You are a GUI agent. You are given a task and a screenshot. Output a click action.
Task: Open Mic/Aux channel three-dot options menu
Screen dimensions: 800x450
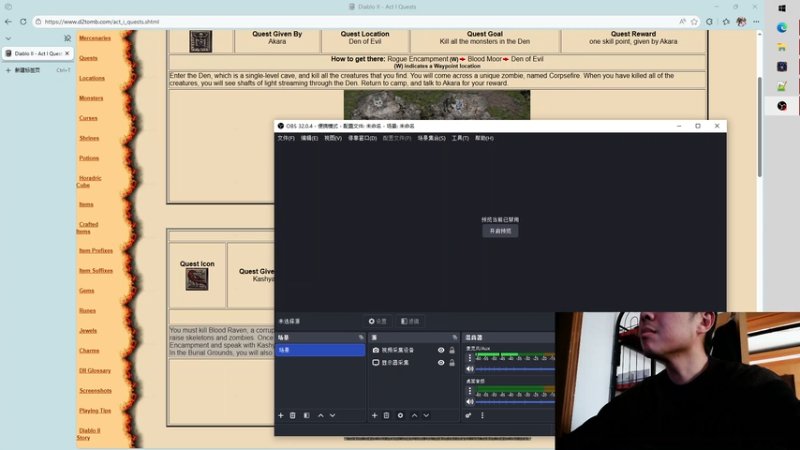470,358
